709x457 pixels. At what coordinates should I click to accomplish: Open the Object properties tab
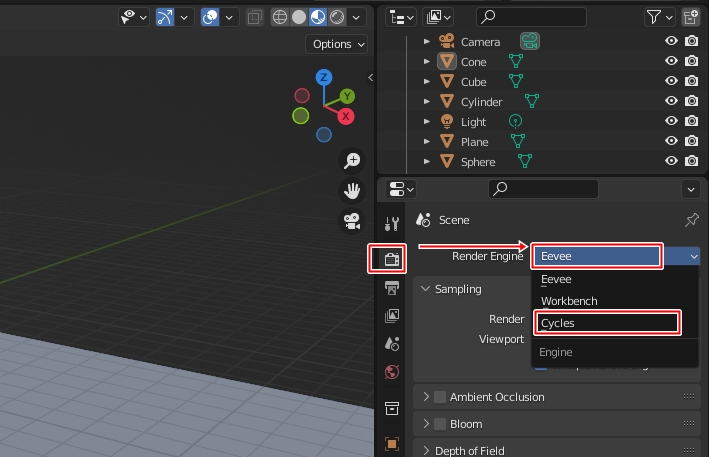click(x=392, y=443)
